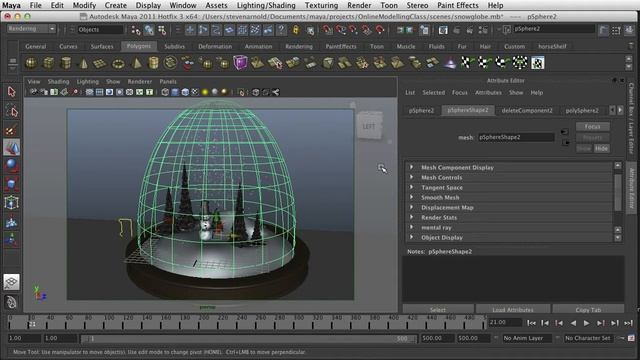Open the Rendering menu set dropdown
640x360 pixels.
point(31,29)
